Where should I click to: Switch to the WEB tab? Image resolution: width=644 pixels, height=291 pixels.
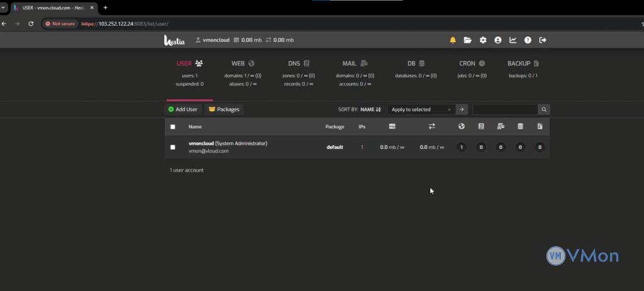pos(243,63)
